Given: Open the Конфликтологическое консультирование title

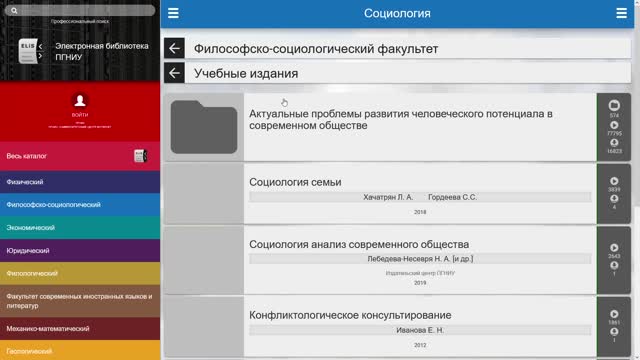Looking at the screenshot, I should pyautogui.click(x=350, y=315).
